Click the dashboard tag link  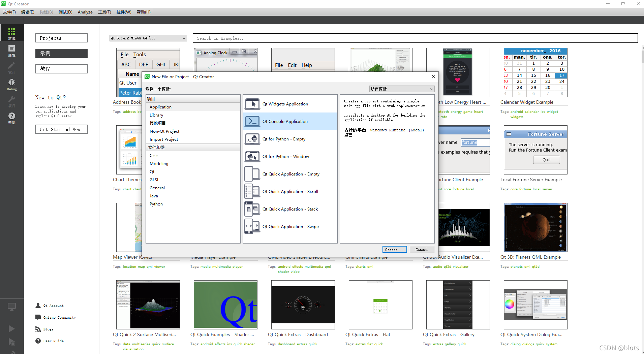[x=286, y=344]
